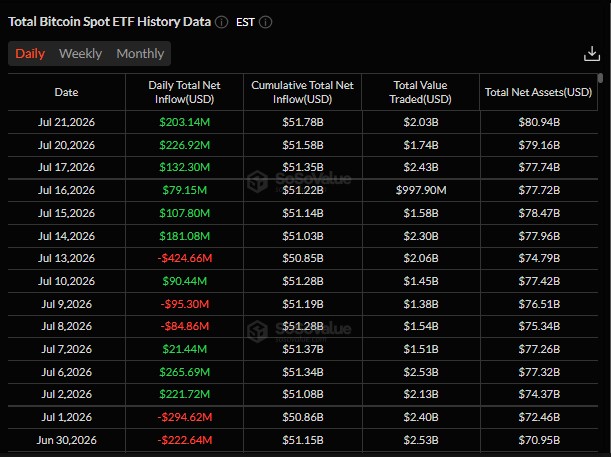The width and height of the screenshot is (611, 457).
Task: Click the $76.51B net assets value
Action: (x=539, y=304)
